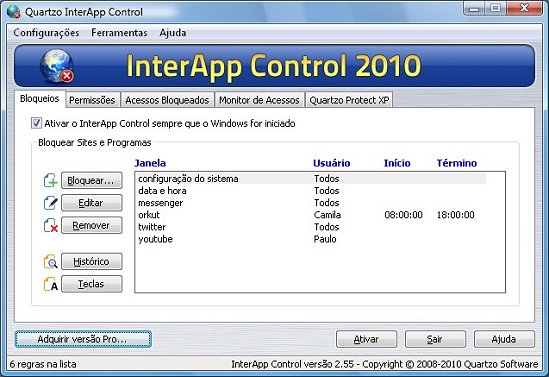Click the Teclas button

92,284
